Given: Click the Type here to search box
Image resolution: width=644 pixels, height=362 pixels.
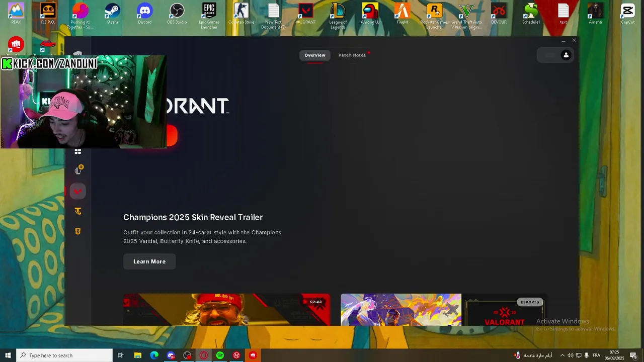Looking at the screenshot, I should coord(64,355).
